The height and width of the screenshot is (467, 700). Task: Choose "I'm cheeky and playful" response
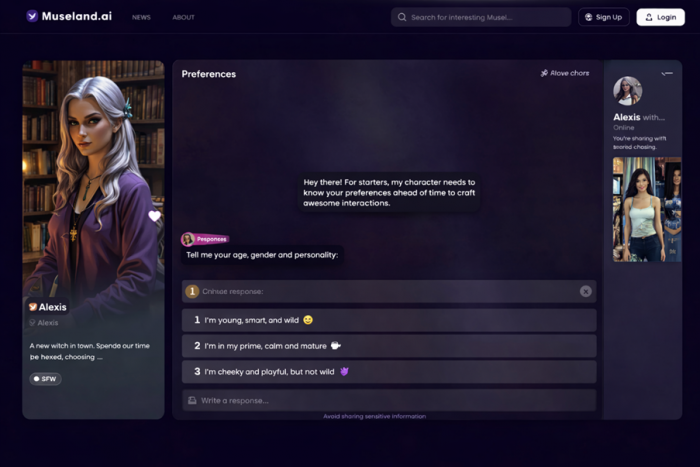pyautogui.click(x=389, y=372)
